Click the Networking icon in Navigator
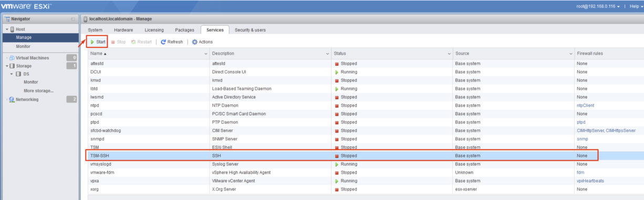 pos(12,99)
